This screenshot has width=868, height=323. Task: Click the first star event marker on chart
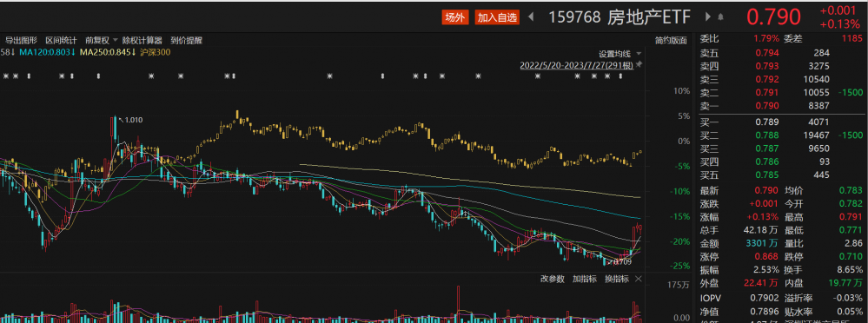pyautogui.click(x=5, y=76)
